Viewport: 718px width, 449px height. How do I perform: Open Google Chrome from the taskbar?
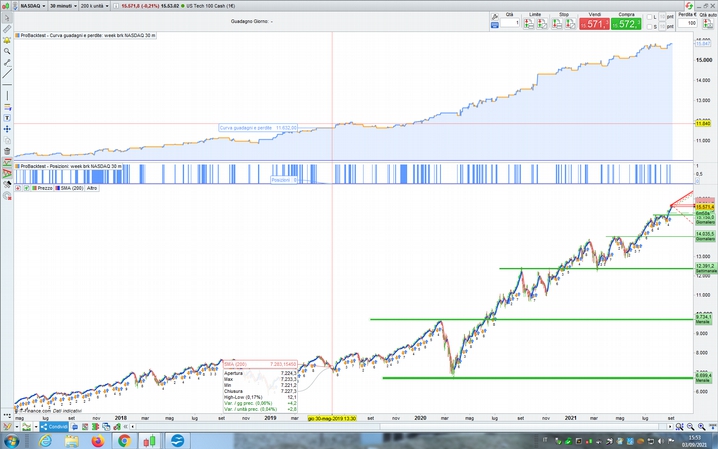coord(124,441)
